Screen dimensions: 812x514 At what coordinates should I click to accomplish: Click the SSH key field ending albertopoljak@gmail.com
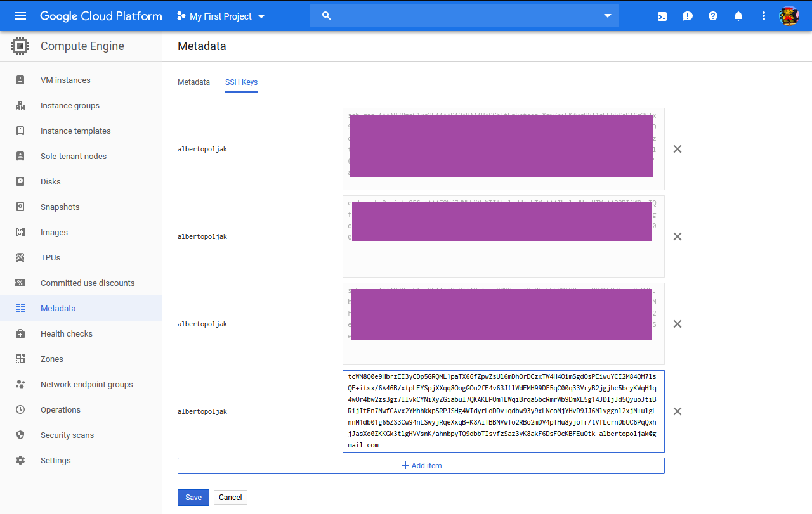[504, 411]
